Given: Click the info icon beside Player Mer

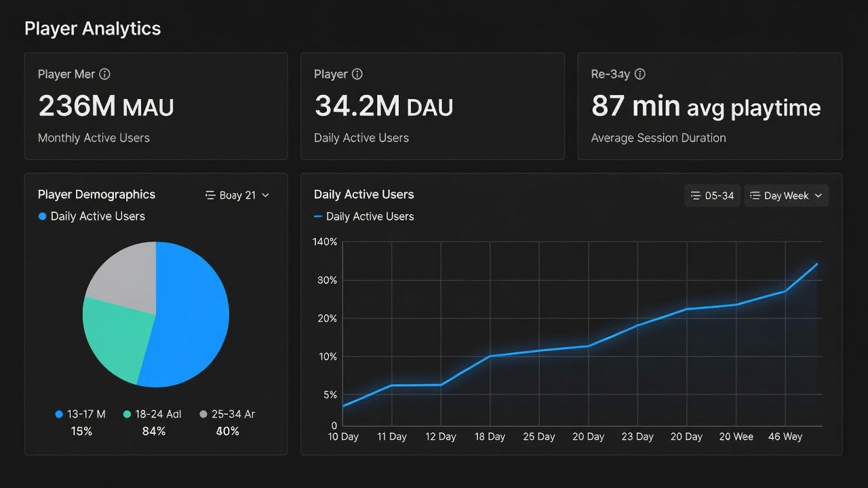Looking at the screenshot, I should (105, 75).
